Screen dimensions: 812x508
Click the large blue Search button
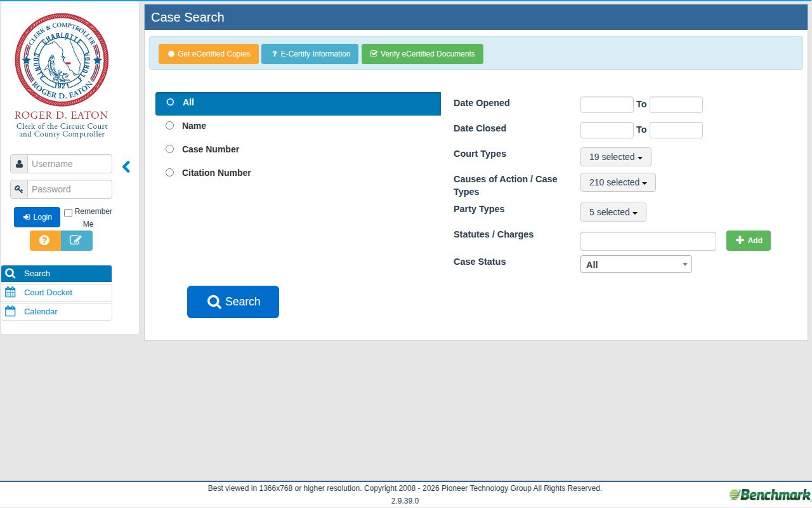233,302
